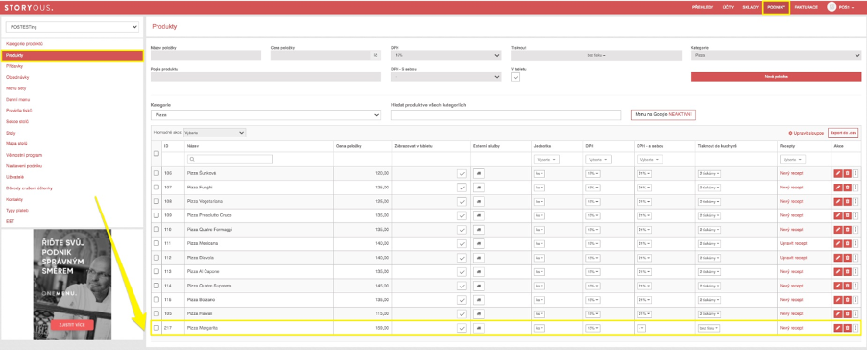868x350 pixels.
Task: Open the POSTESTing venue dropdown
Action: point(72,27)
